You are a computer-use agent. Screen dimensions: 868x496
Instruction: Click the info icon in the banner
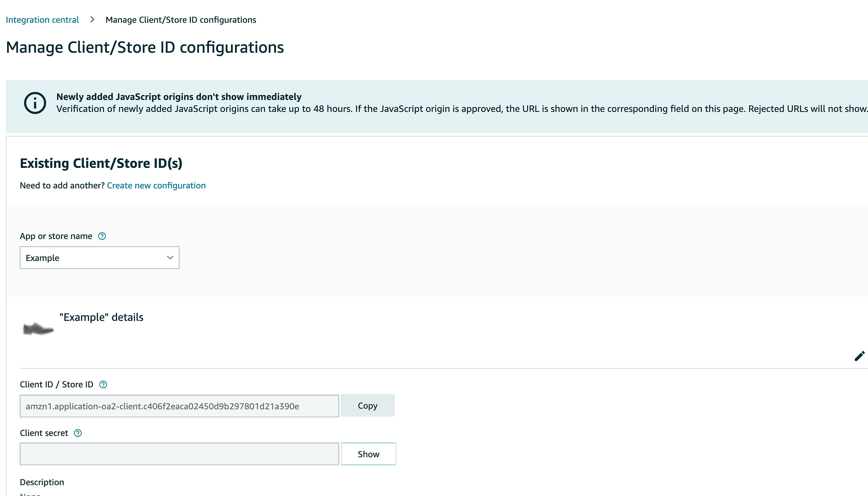click(35, 103)
